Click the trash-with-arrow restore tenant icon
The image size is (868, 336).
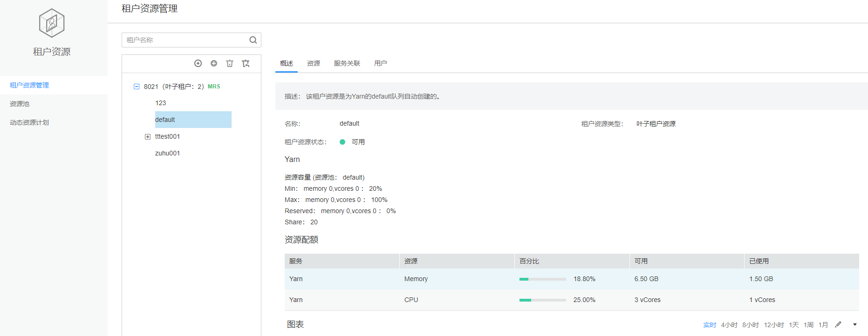click(246, 63)
